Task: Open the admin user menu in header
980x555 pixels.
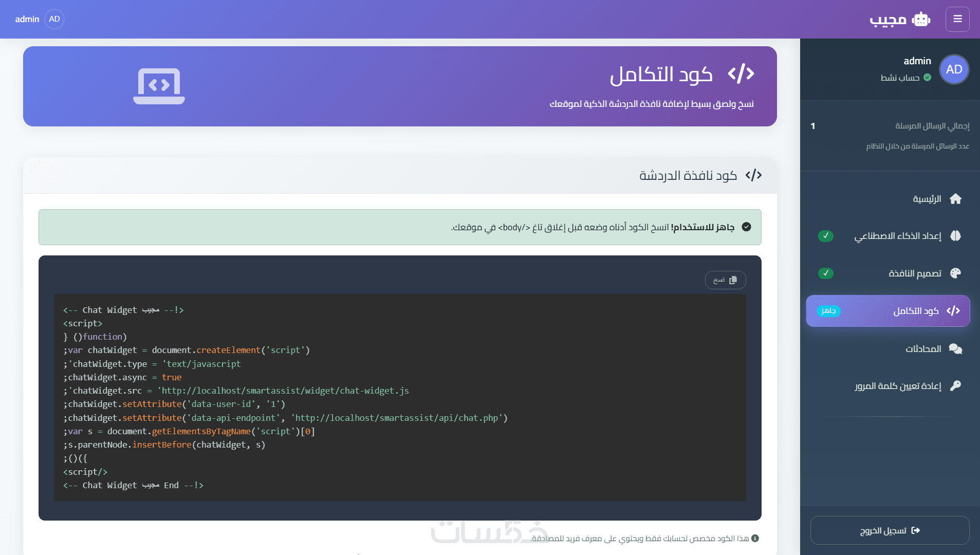Action: 27,19
